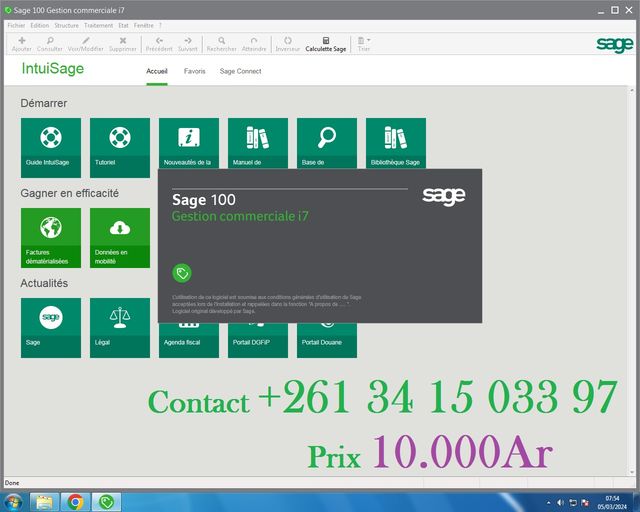Open the Guide IntuiSage tile
640x512 pixels.
tap(51, 148)
